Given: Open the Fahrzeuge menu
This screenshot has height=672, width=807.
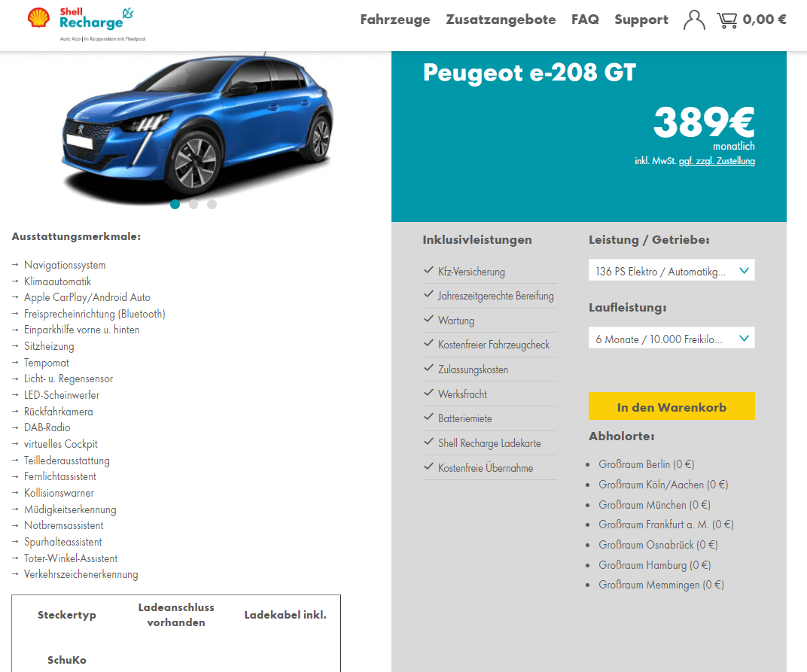Looking at the screenshot, I should click(394, 20).
